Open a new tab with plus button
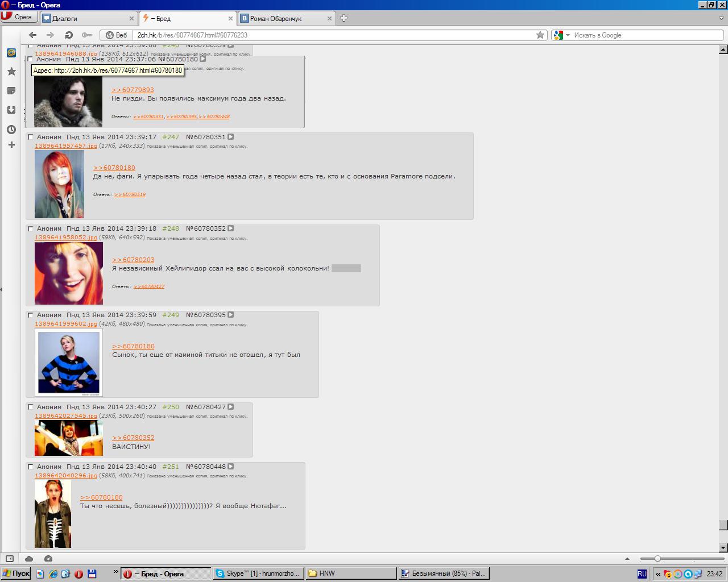728x582 pixels. pos(344,18)
